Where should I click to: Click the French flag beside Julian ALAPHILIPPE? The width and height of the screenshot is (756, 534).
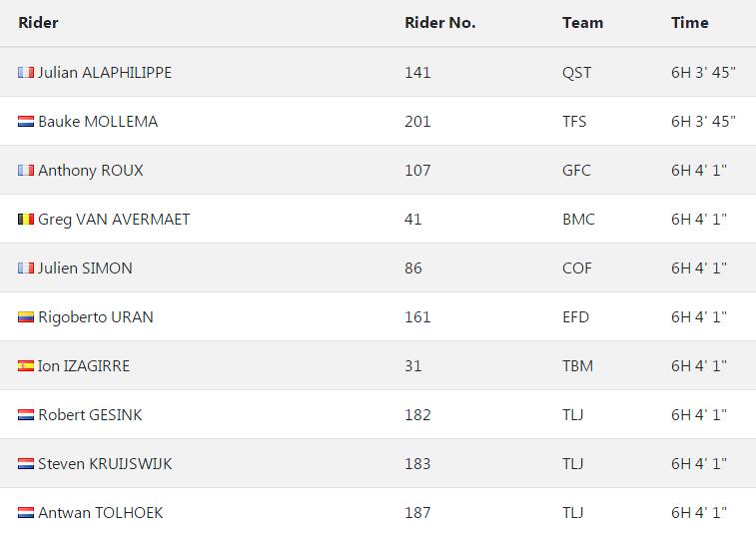click(x=26, y=73)
